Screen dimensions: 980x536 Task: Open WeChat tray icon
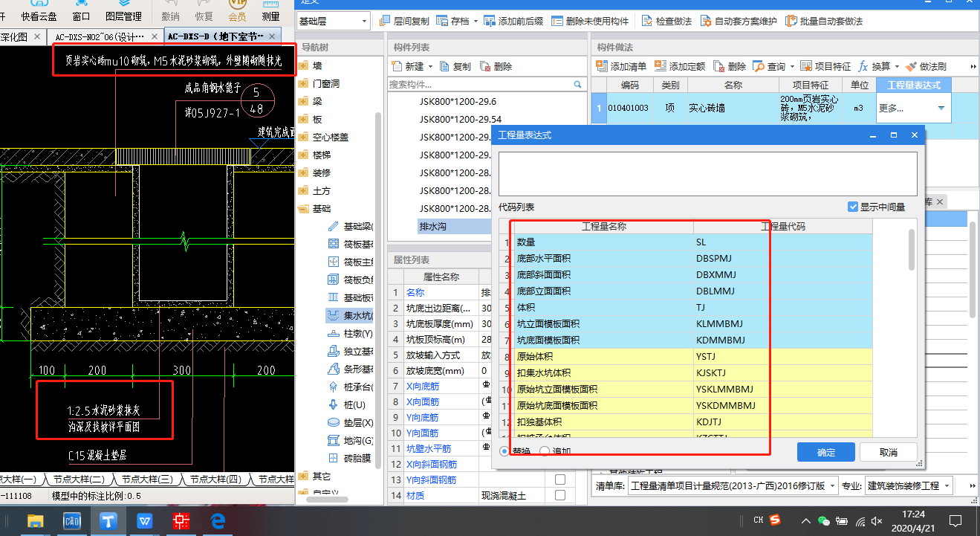tap(823, 520)
